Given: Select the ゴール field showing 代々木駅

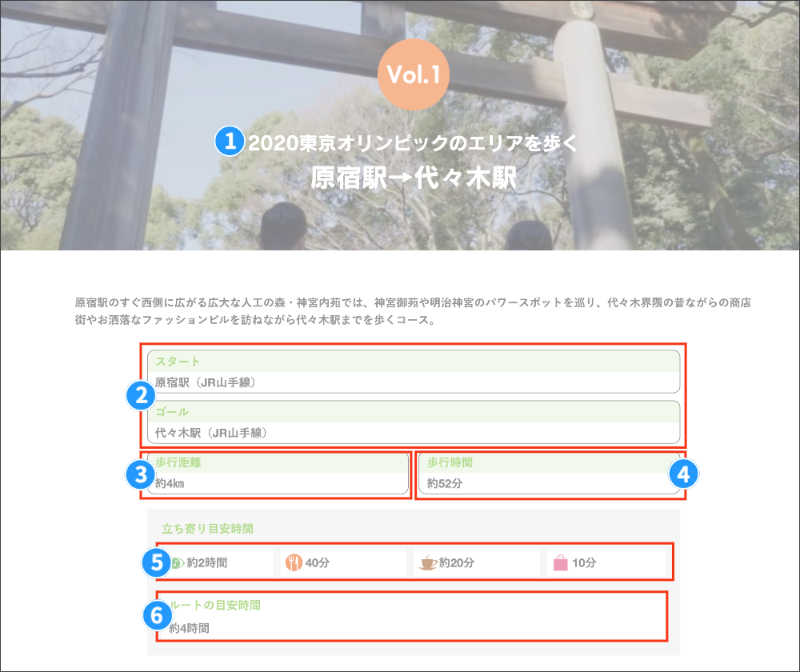Looking at the screenshot, I should [413, 422].
